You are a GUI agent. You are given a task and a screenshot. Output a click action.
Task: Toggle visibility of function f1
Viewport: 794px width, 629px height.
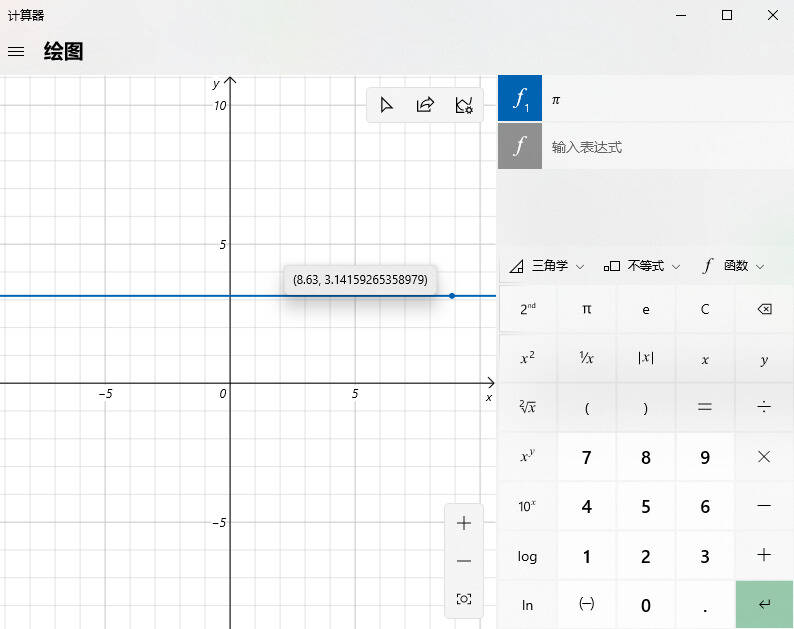[520, 98]
